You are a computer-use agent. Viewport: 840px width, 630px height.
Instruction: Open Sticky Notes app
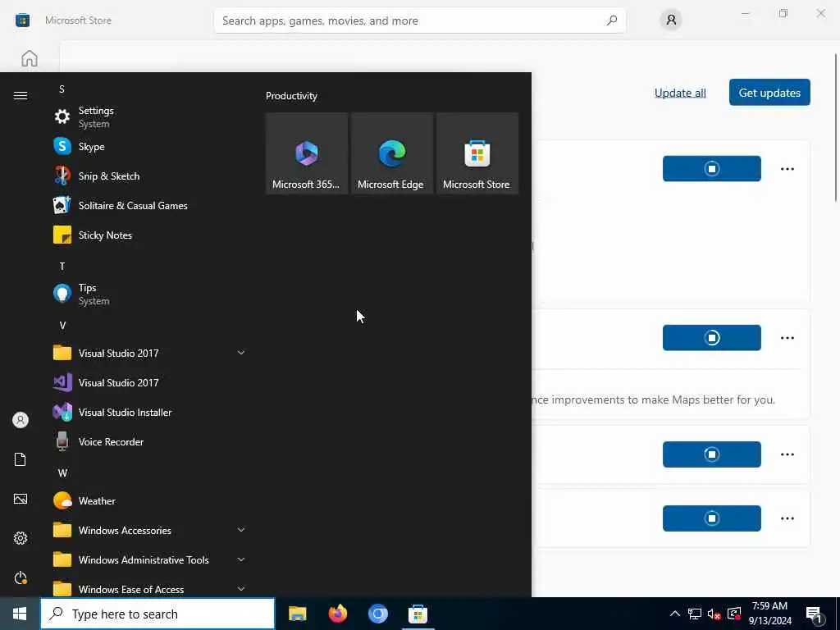[x=150, y=235]
